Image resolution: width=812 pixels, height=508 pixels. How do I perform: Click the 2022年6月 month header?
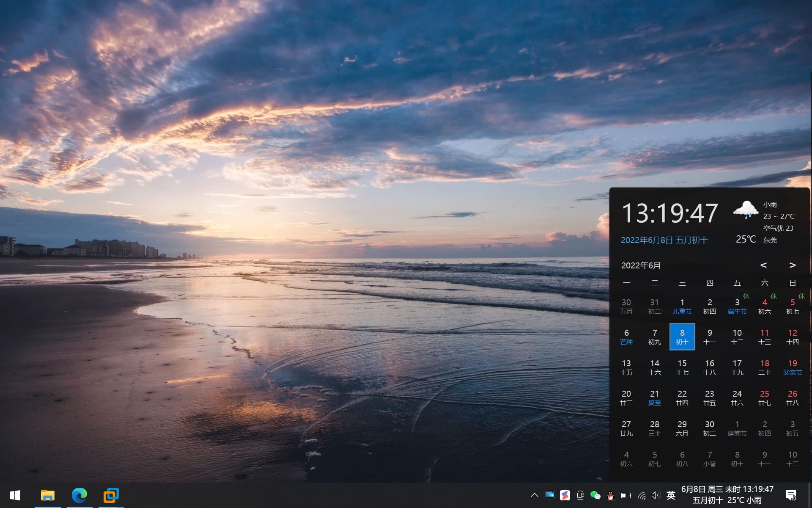coord(641,265)
